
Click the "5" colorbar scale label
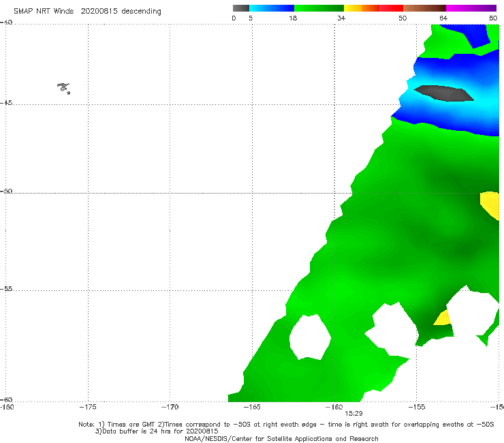251,18
